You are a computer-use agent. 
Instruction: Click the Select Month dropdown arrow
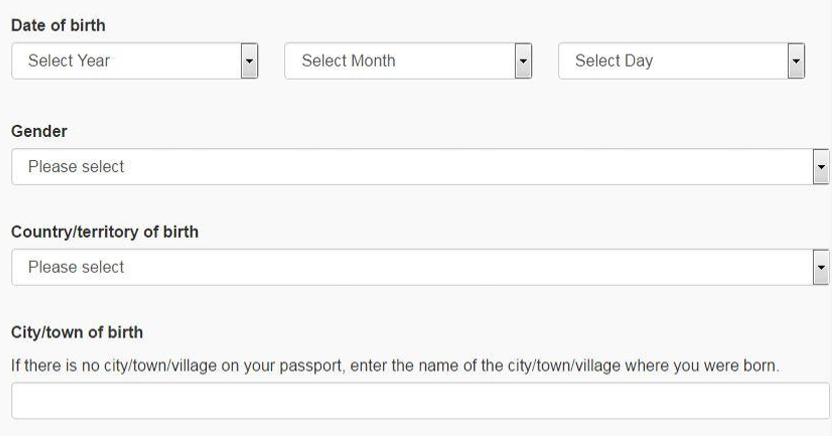click(522, 61)
